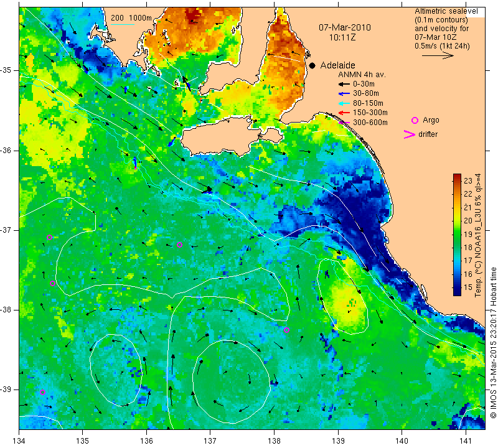
Task: Click the drifter legend text
Action: (x=428, y=134)
